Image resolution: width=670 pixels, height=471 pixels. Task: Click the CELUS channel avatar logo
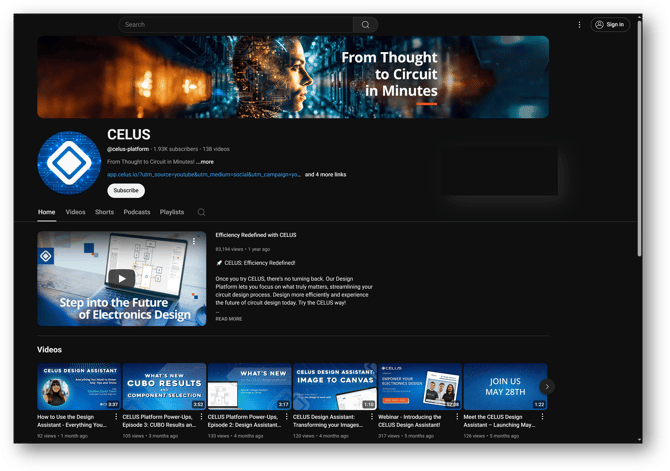[x=69, y=162]
